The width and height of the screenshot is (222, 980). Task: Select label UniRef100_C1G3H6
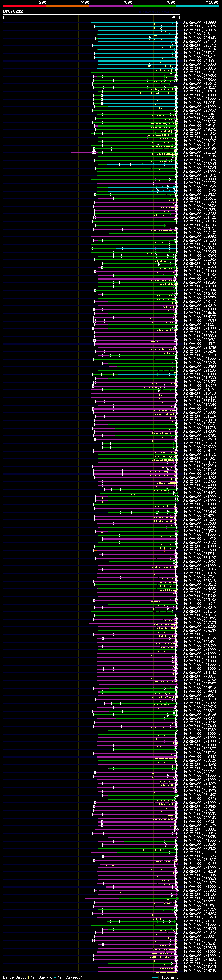pyautogui.click(x=199, y=405)
